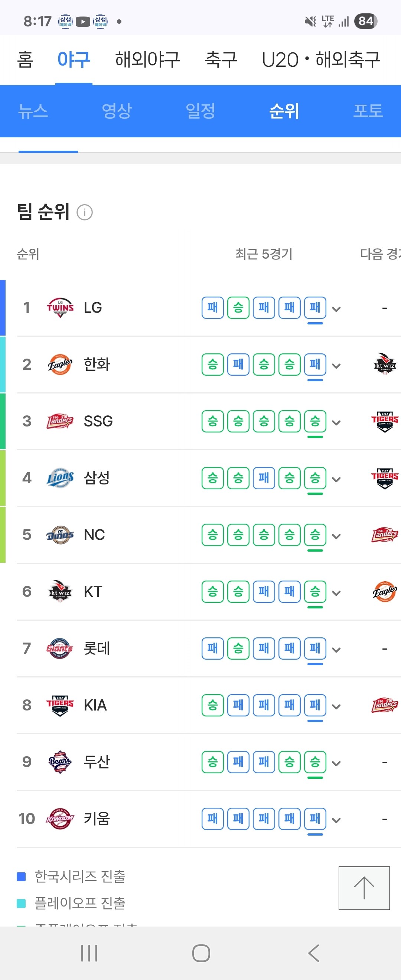Tap the blue 한국시리즈 진출 legend swatch
This screenshot has width=401, height=980.
tap(21, 876)
